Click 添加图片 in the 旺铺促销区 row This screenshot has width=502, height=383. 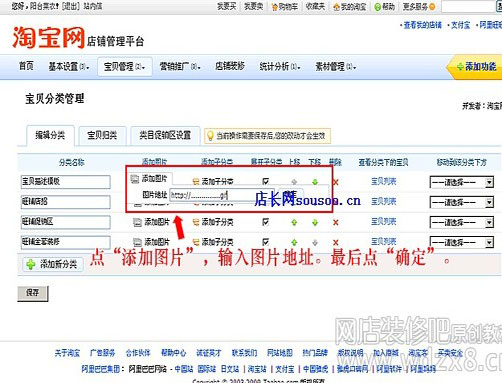151,222
